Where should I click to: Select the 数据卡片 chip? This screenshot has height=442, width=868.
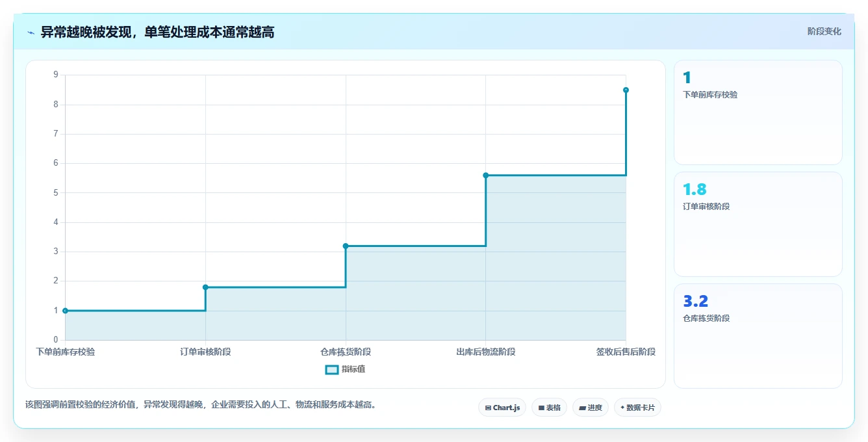(x=637, y=408)
